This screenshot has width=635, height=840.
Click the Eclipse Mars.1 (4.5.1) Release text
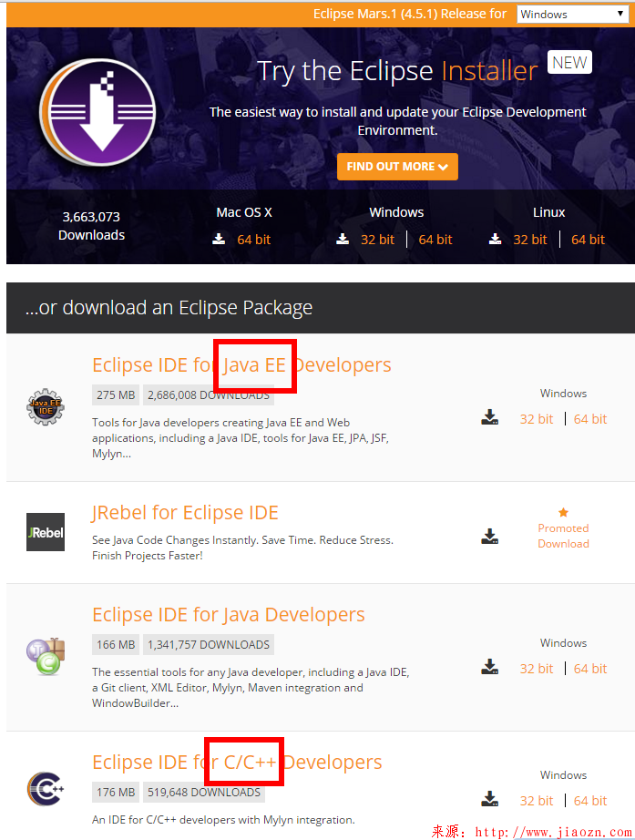pos(409,14)
